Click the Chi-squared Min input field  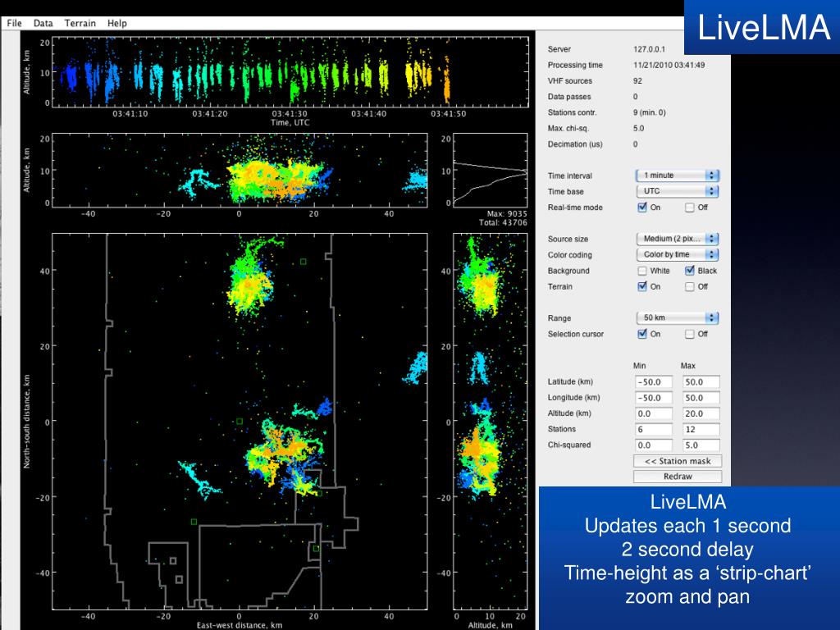(x=653, y=445)
